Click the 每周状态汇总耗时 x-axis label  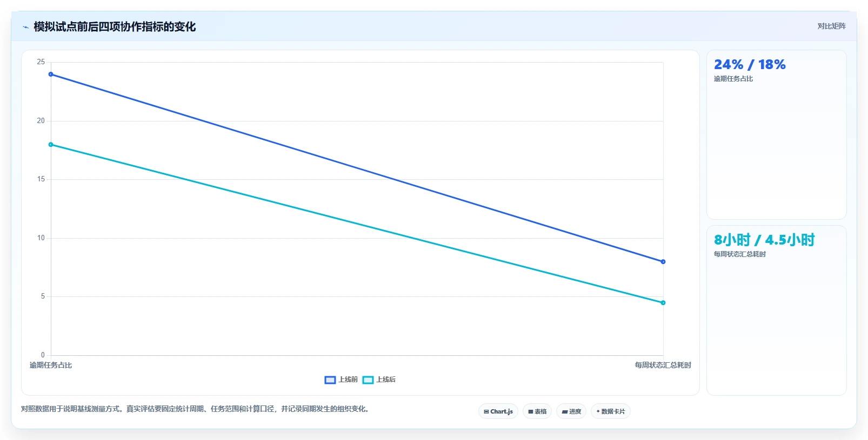point(663,365)
